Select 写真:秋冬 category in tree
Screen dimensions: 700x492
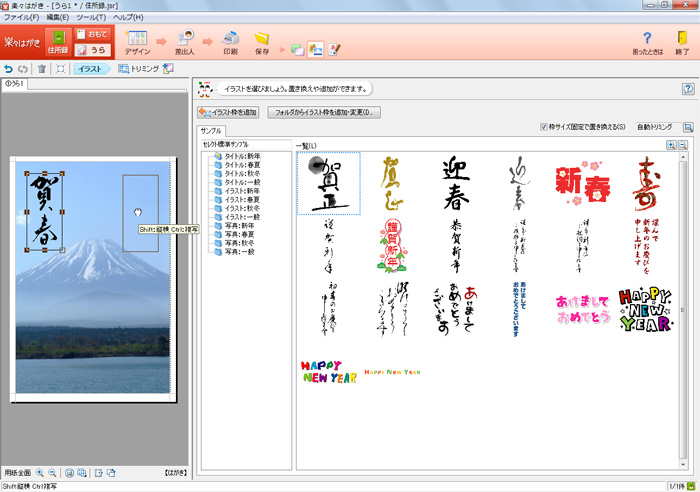coord(241,243)
